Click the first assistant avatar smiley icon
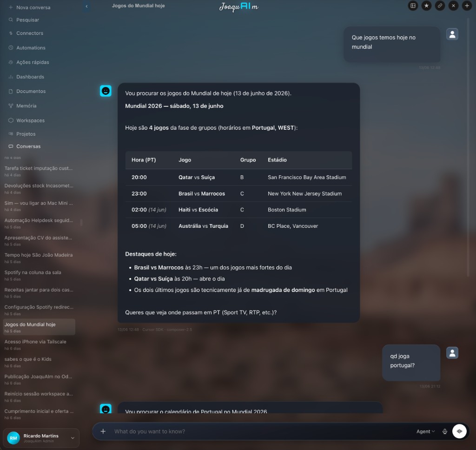The width and height of the screenshot is (476, 450). click(x=106, y=91)
